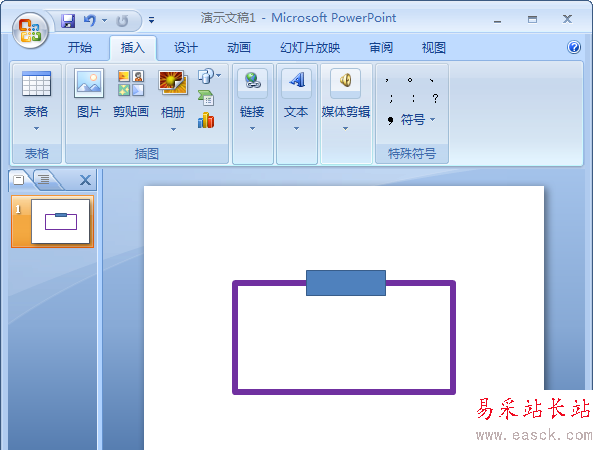Insert the question mark symbol
This screenshot has height=450, width=593.
[435, 99]
